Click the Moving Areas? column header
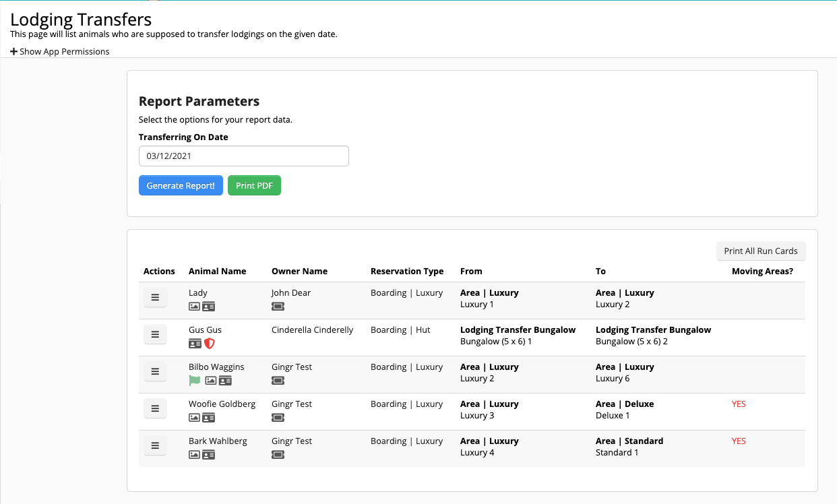 point(762,271)
